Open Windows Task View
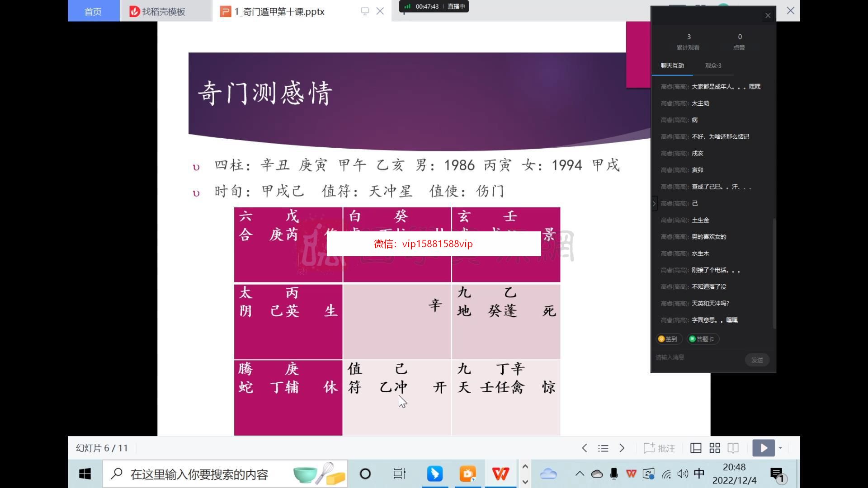The width and height of the screenshot is (868, 488). point(399,474)
